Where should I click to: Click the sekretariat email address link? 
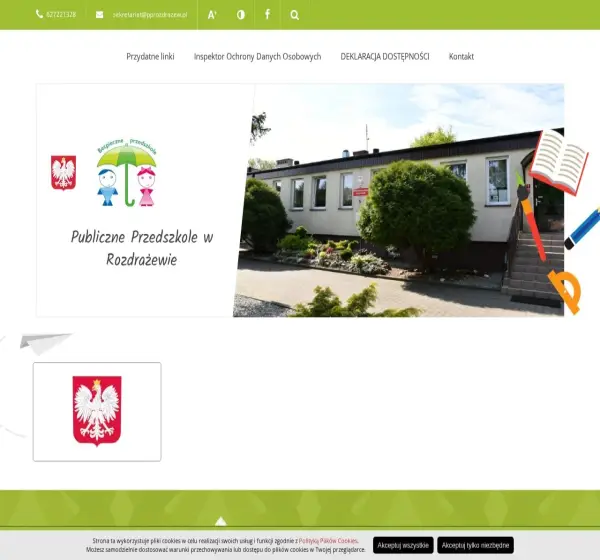pyautogui.click(x=150, y=15)
